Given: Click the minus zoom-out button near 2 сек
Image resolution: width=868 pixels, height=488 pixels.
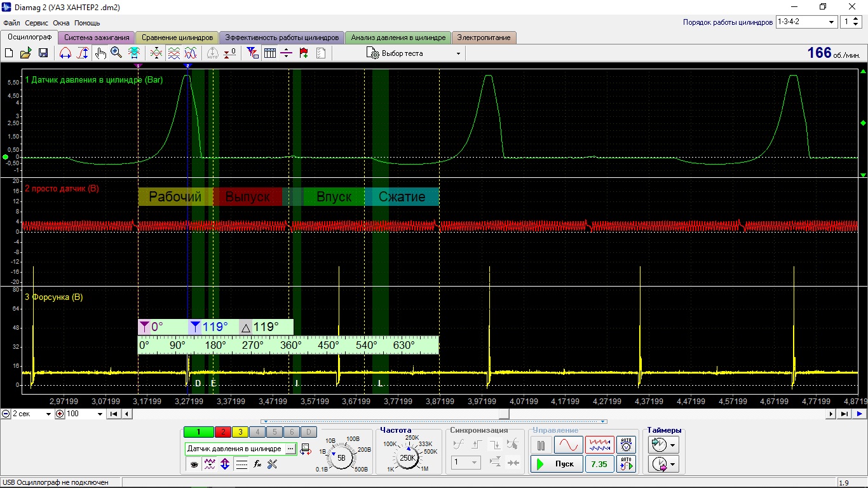Looking at the screenshot, I should 6,414.
